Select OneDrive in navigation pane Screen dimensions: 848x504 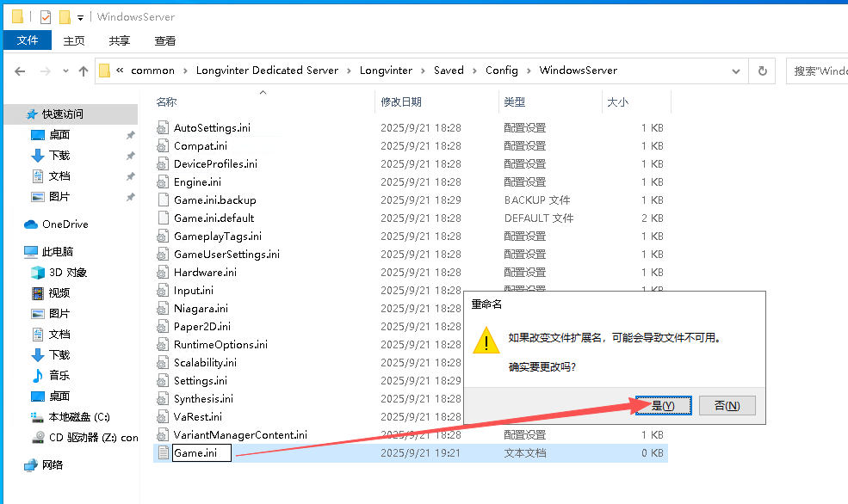65,224
